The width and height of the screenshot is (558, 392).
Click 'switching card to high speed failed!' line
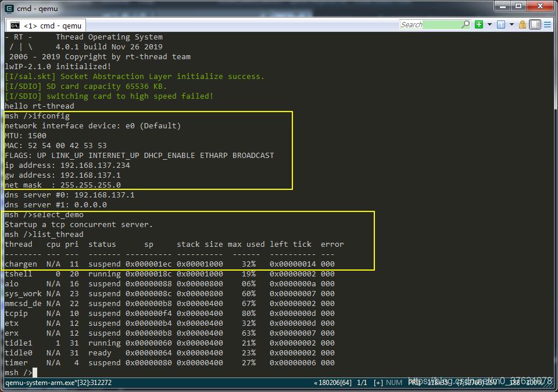pyautogui.click(x=130, y=96)
